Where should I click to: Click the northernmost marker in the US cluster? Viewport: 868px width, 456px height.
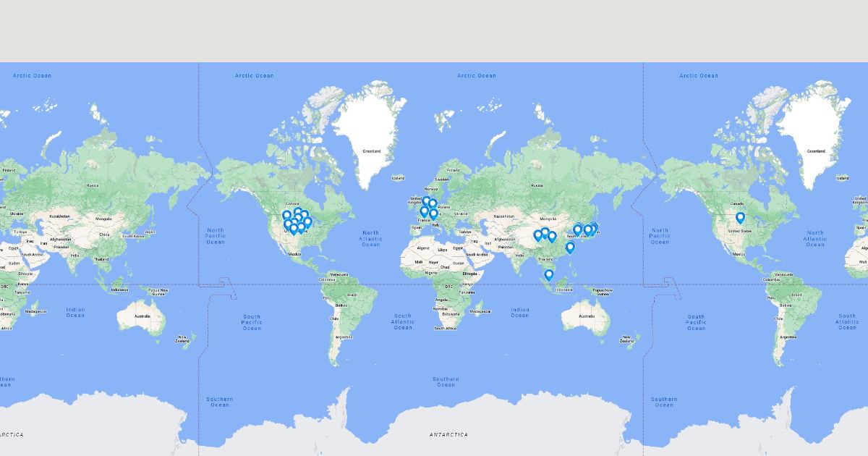[x=298, y=211]
